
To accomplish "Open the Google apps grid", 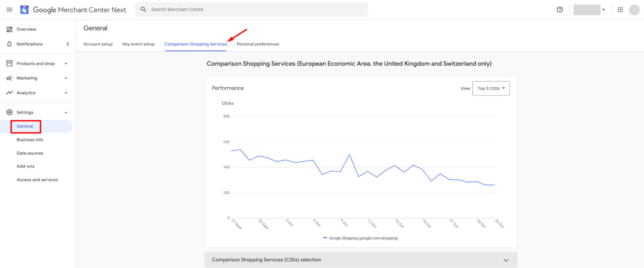I will click(x=620, y=10).
